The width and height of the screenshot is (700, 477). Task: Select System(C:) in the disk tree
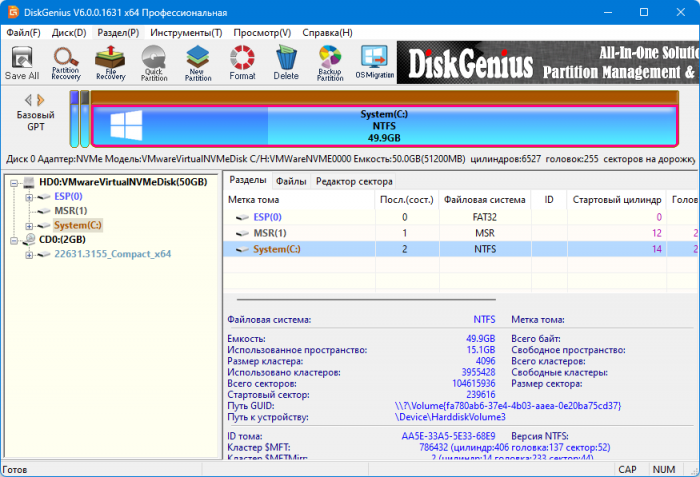[78, 225]
